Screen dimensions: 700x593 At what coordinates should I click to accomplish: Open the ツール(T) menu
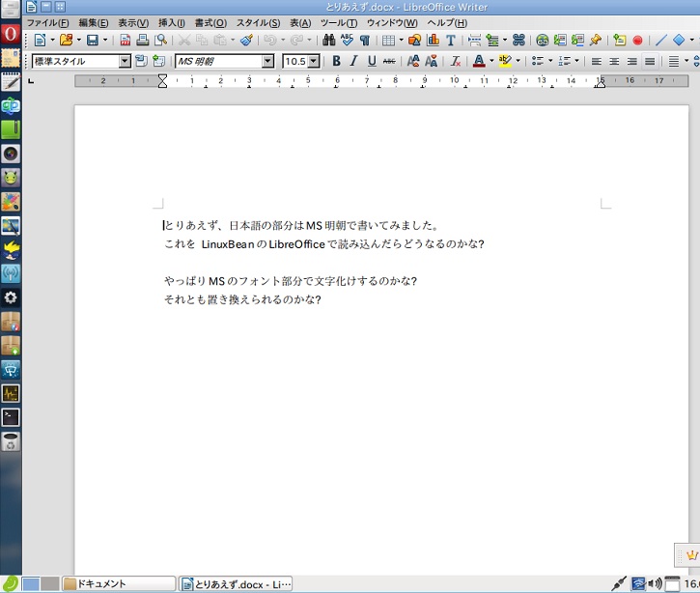click(x=338, y=23)
